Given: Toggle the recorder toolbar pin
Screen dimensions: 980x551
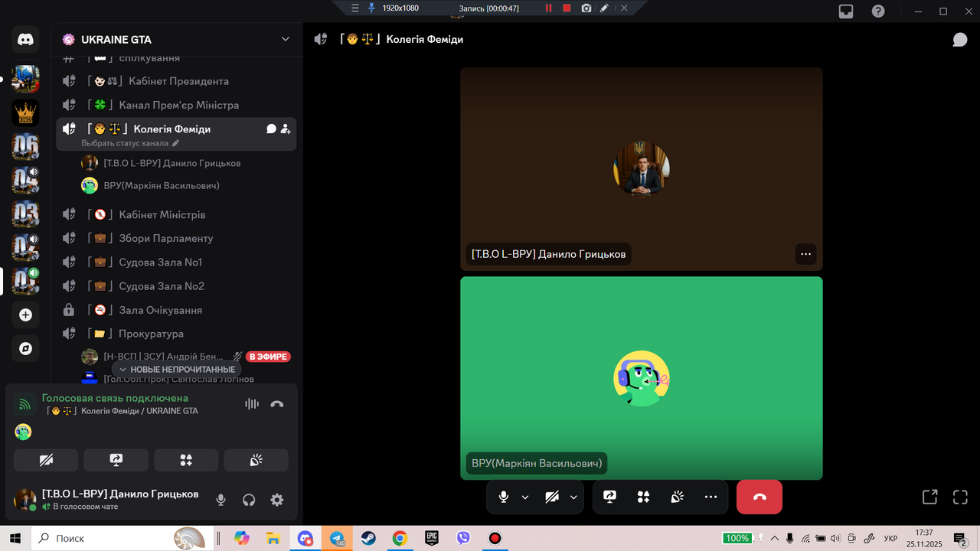Looking at the screenshot, I should coord(372,8).
